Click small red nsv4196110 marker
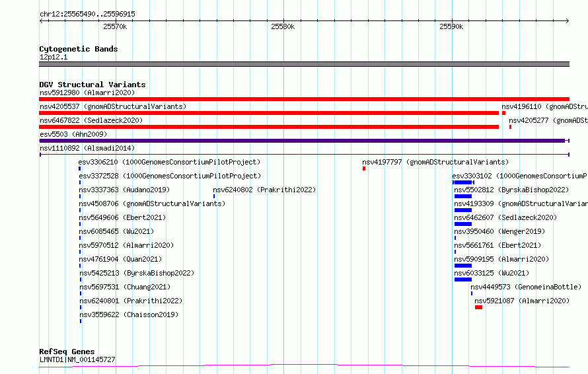This screenshot has height=374, width=588. pos(503,113)
